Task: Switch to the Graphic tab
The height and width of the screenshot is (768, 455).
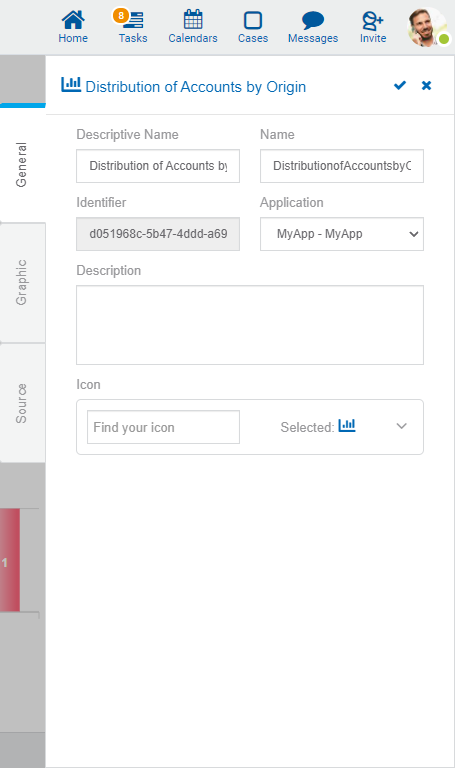Action: click(22, 282)
